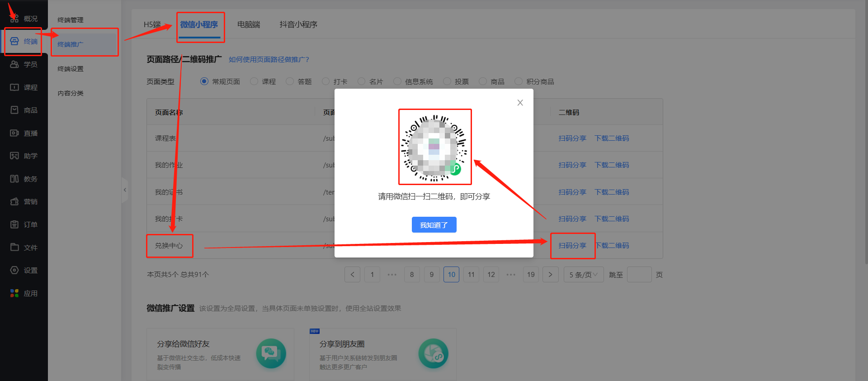The height and width of the screenshot is (381, 868).
Task: Choose the 打卡 radio option
Action: pos(325,81)
